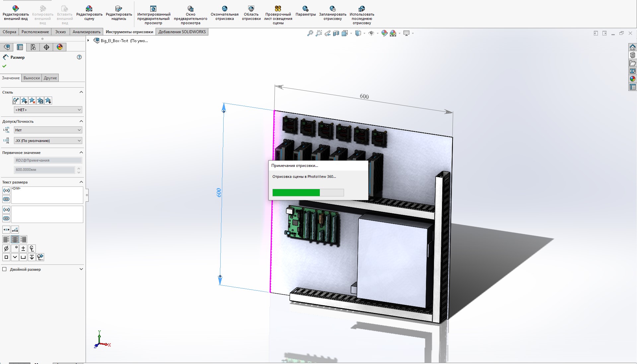The image size is (637, 364).
Task: Select the diameter symbol button
Action: (6, 249)
